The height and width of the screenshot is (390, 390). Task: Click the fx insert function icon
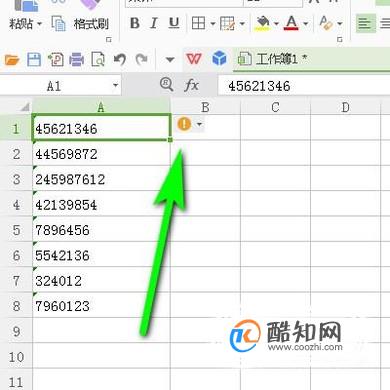coord(191,85)
